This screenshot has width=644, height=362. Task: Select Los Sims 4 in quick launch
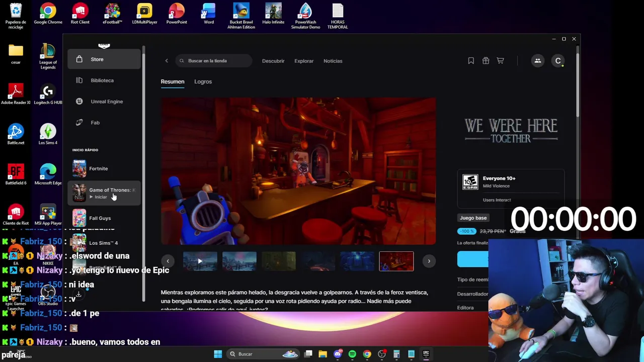coord(104,243)
